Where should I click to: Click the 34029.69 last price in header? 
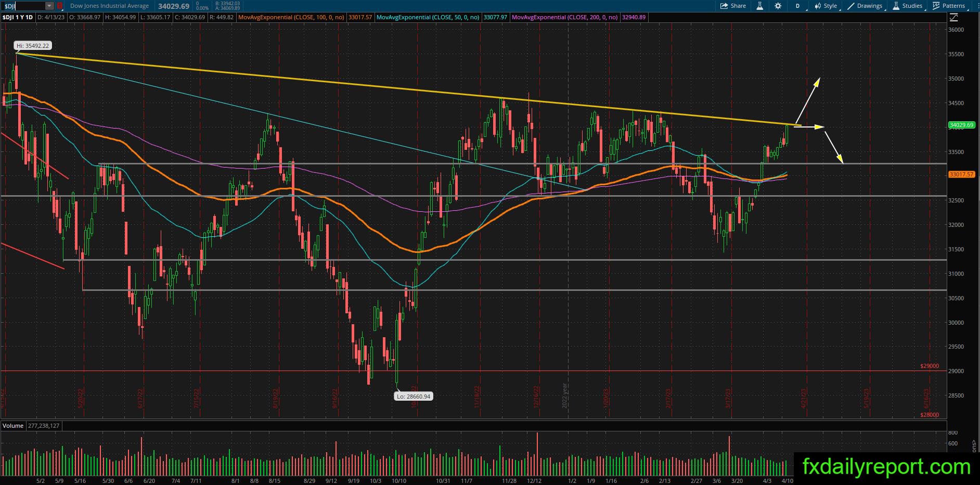pos(174,6)
